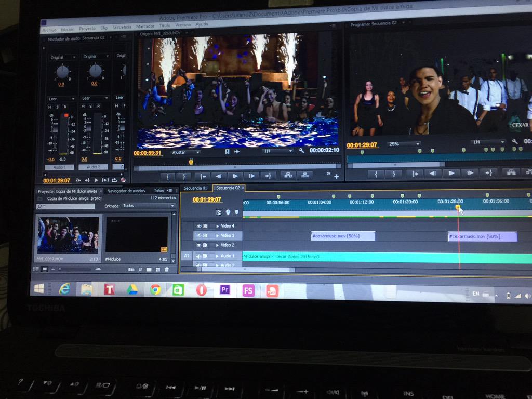Expand the Video 4 track

coord(218,226)
